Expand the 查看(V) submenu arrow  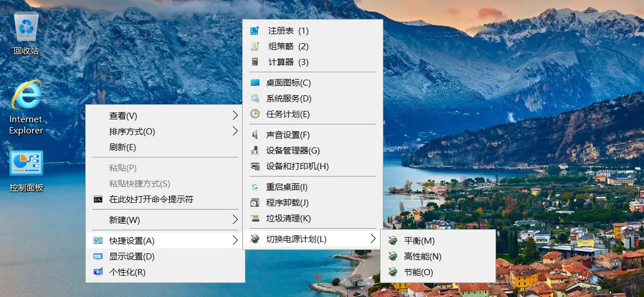(235, 115)
